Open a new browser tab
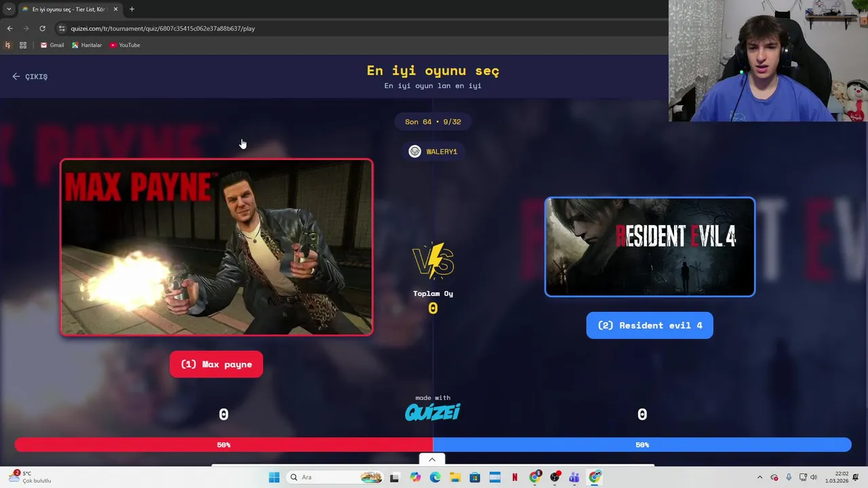The image size is (868, 488). coord(132,9)
